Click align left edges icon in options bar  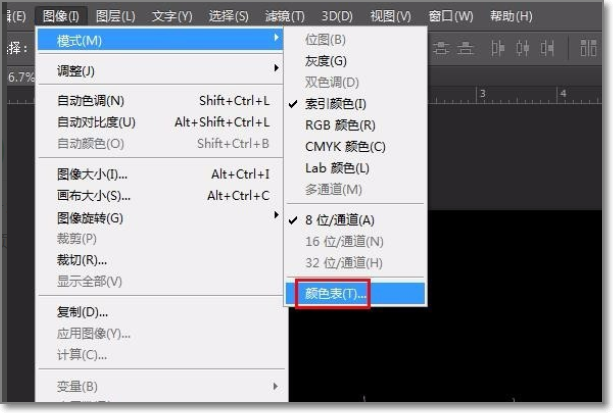pyautogui.click(x=497, y=48)
